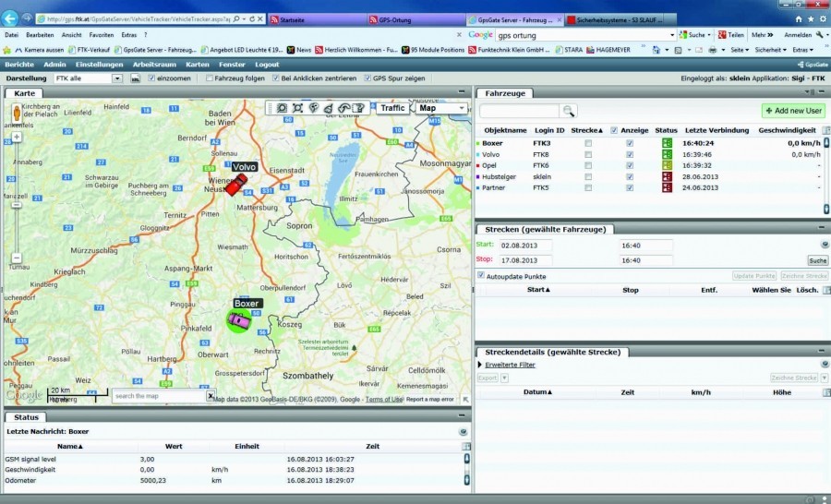Screen dimensions: 831x504
Task: Open the Darstellung 'FTK alle' dropdown
Action: [117, 78]
